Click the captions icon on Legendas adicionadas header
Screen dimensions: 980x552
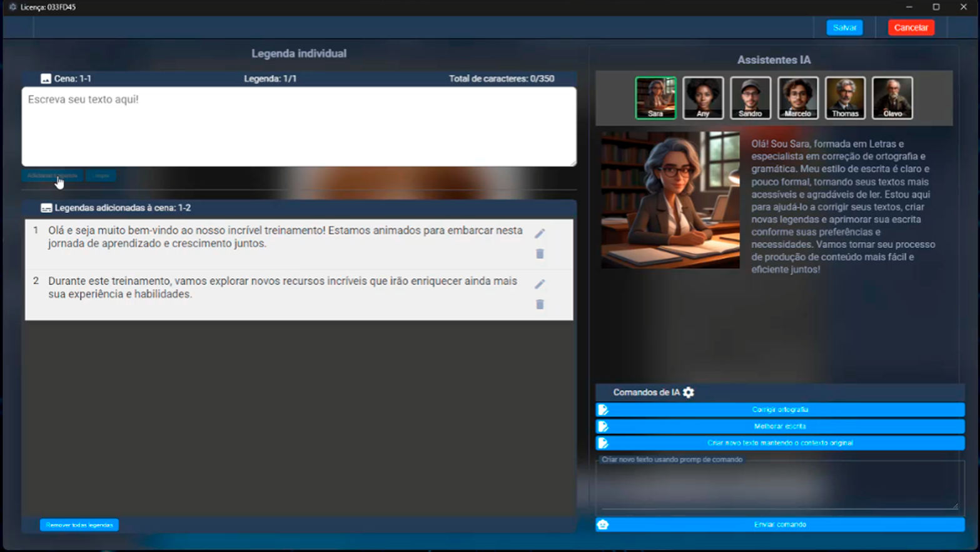pos(45,208)
